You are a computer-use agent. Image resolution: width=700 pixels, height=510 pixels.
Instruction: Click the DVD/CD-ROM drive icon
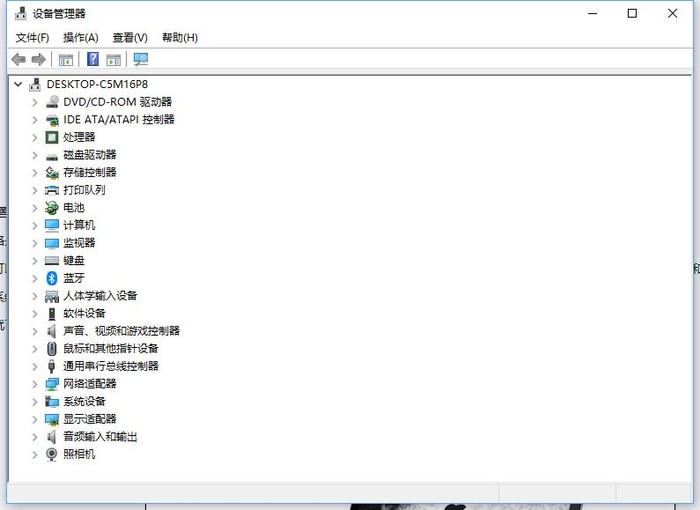pyautogui.click(x=52, y=102)
